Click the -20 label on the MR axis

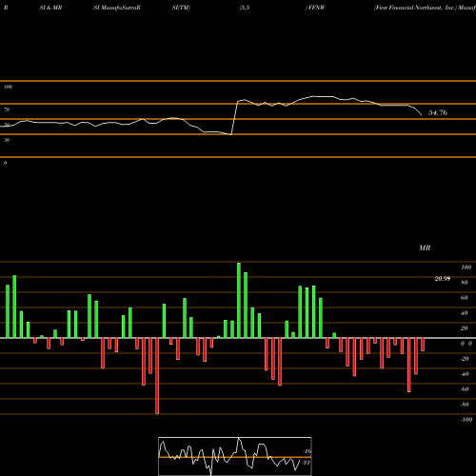[465, 359]
